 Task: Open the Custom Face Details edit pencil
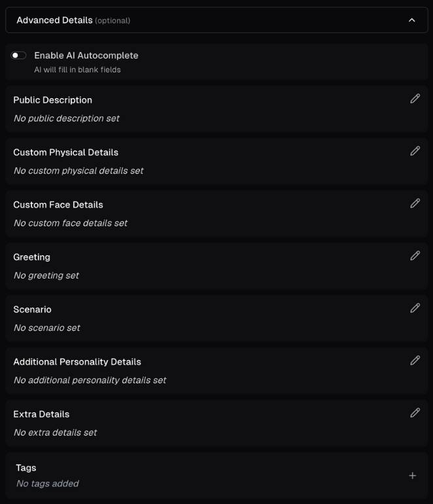(x=415, y=204)
